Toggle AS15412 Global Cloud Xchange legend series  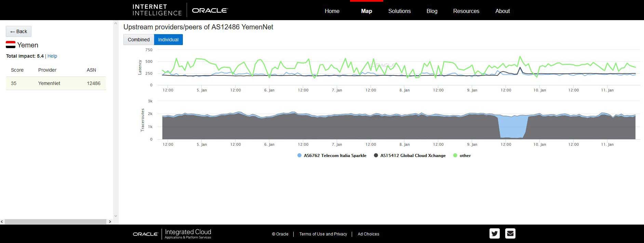click(410, 155)
